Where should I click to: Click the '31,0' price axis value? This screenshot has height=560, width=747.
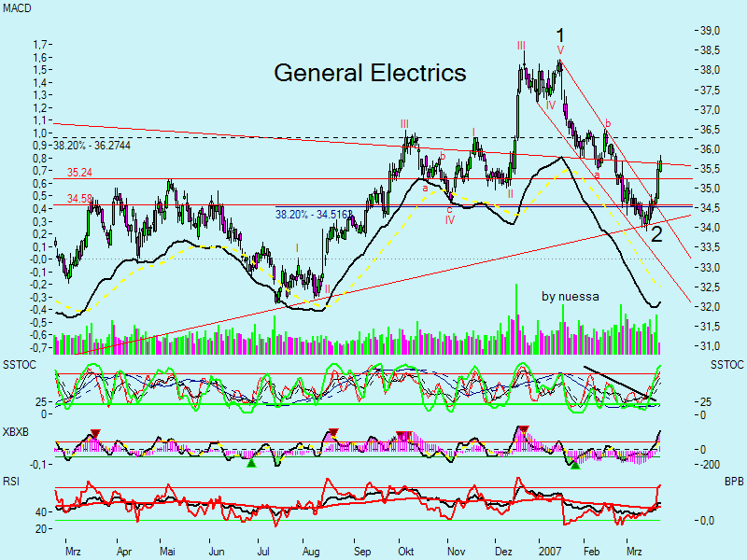[710, 346]
